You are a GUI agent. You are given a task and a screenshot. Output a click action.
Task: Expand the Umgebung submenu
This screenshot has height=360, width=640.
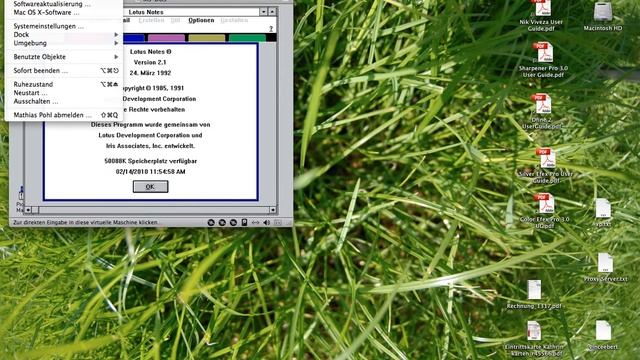tap(65, 43)
